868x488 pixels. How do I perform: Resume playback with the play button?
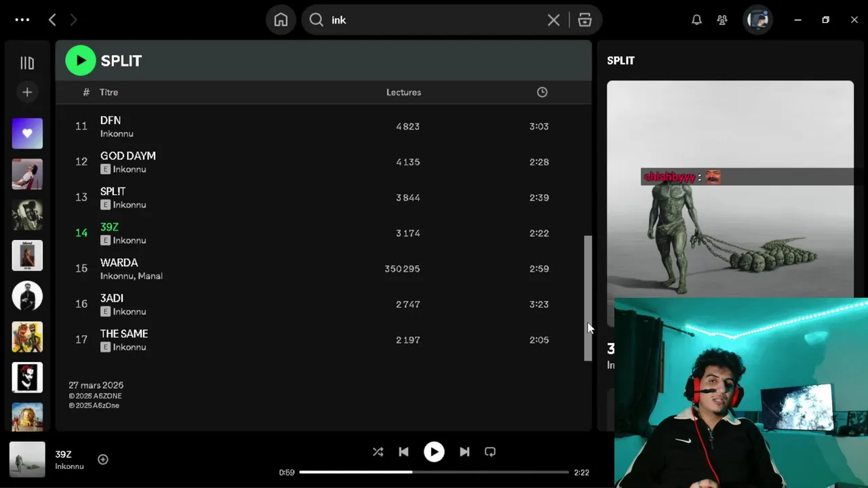point(434,452)
